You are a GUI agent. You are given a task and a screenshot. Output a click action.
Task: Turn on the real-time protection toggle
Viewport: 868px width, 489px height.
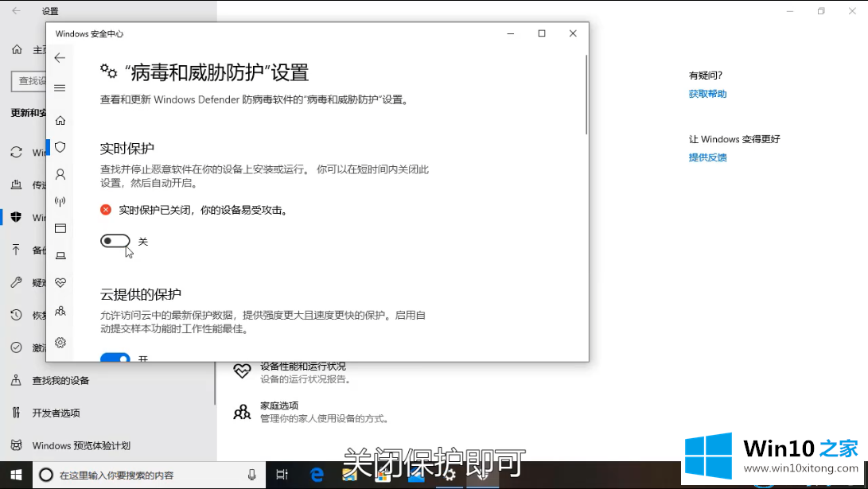[x=115, y=241]
